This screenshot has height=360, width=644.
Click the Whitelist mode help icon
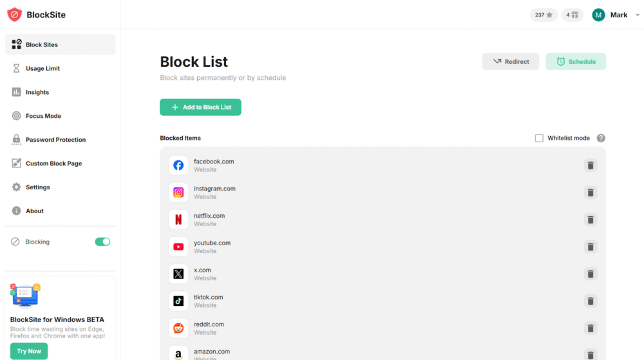601,138
